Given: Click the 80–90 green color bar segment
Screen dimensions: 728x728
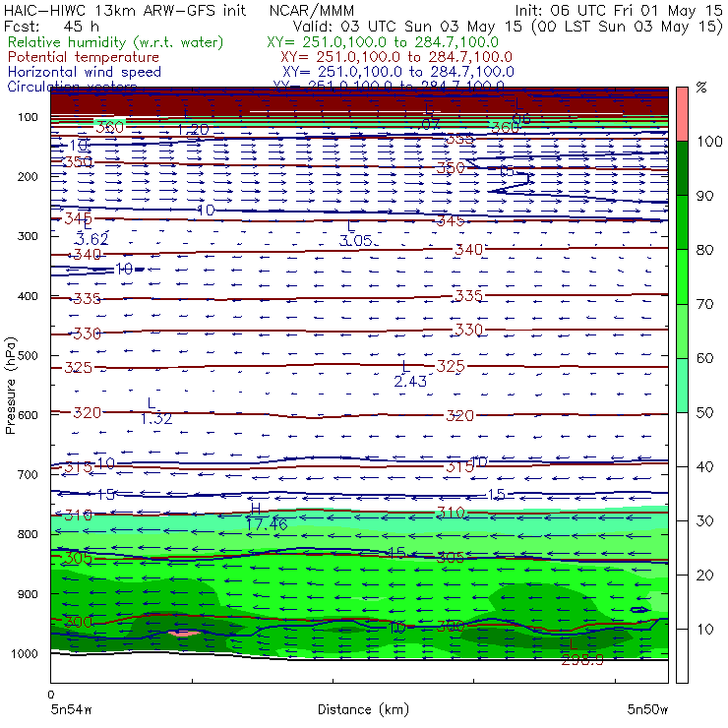Looking at the screenshot, I should (682, 222).
